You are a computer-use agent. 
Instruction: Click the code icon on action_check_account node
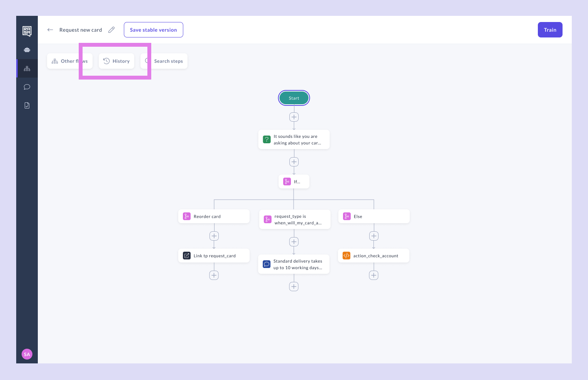(x=346, y=256)
